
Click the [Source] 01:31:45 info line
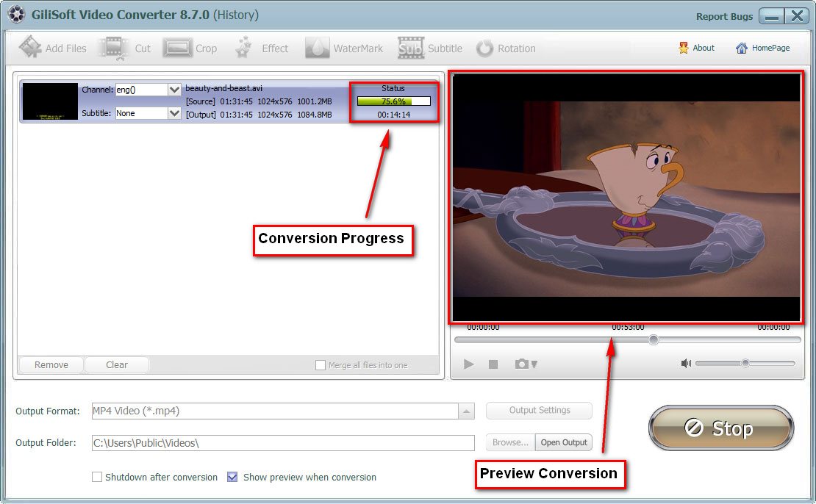[259, 101]
